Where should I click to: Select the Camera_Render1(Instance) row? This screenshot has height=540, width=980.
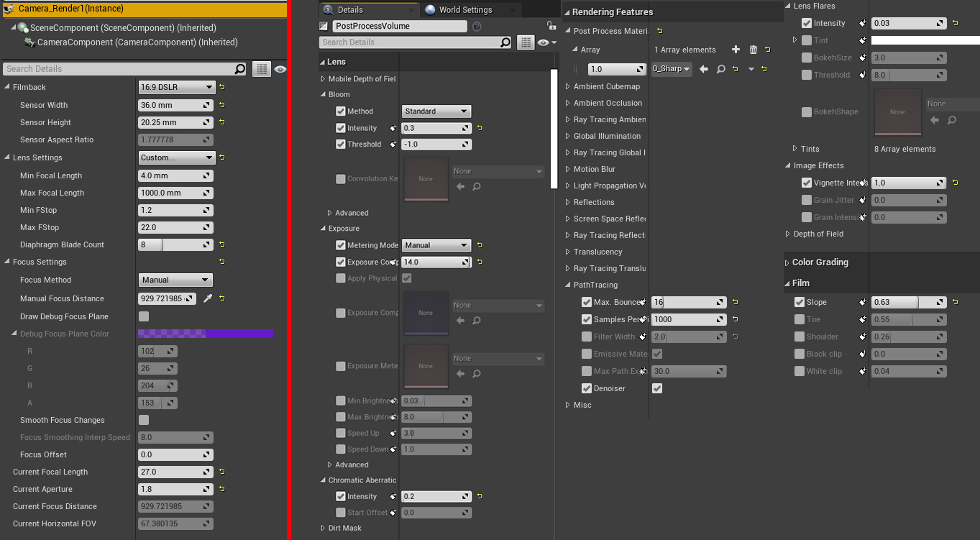pyautogui.click(x=144, y=9)
